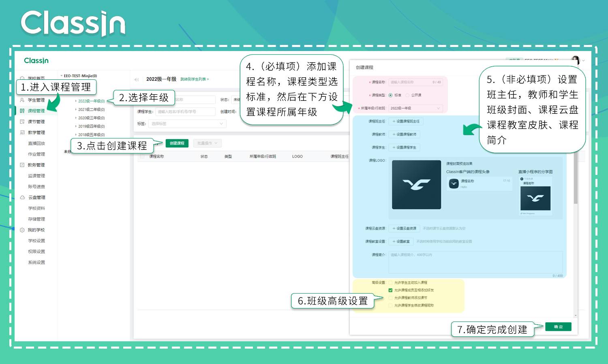Click the 状态 column header
Image resolution: width=608 pixels, height=364 pixels.
(x=204, y=156)
